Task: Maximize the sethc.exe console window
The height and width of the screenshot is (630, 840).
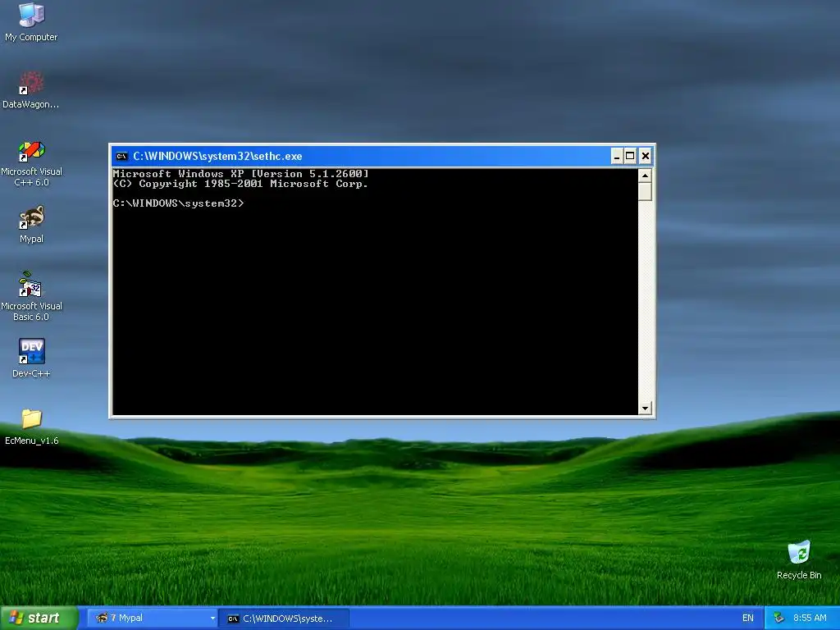Action: click(x=631, y=157)
